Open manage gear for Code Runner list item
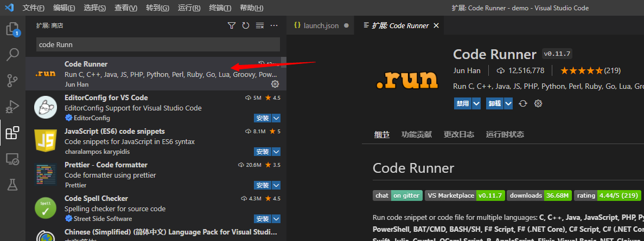The image size is (644, 241). pos(275,84)
